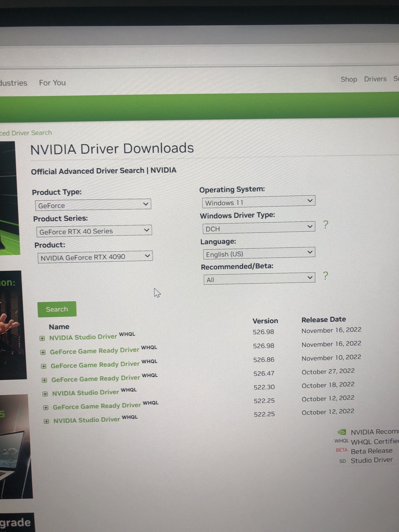Follow the Advanced Driver Search breadcrumb link
The height and width of the screenshot is (532, 399).
click(x=26, y=133)
